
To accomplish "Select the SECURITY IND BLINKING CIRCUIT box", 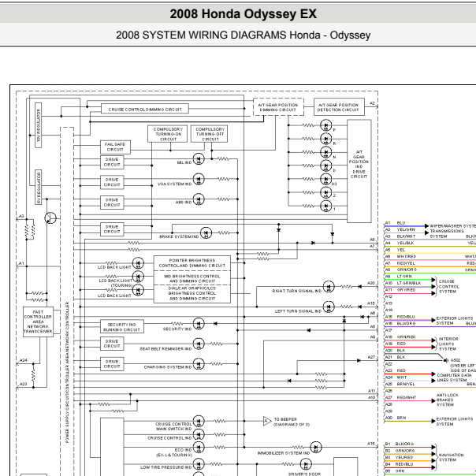I will [x=122, y=326].
